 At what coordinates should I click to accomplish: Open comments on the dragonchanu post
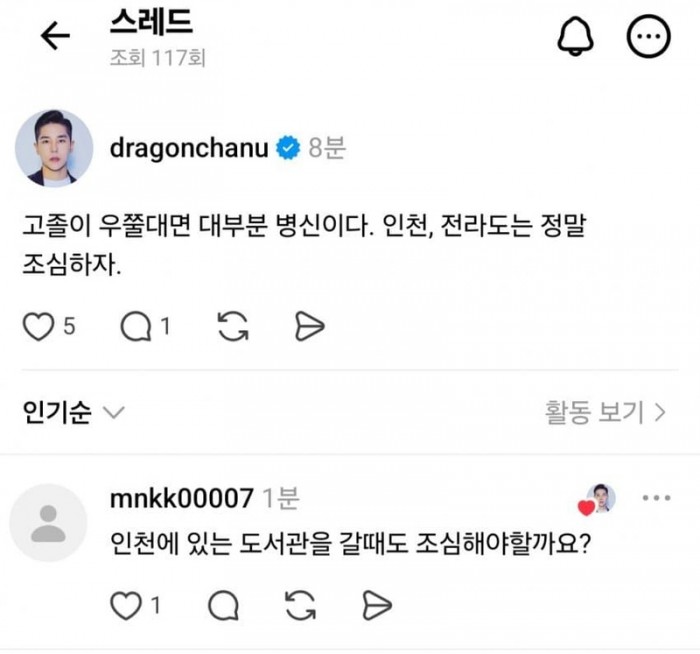(134, 326)
